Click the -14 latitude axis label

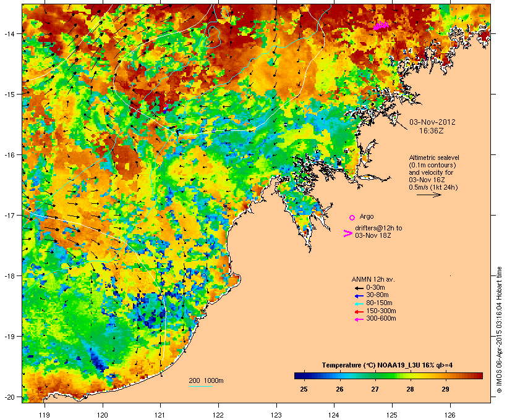9,33
